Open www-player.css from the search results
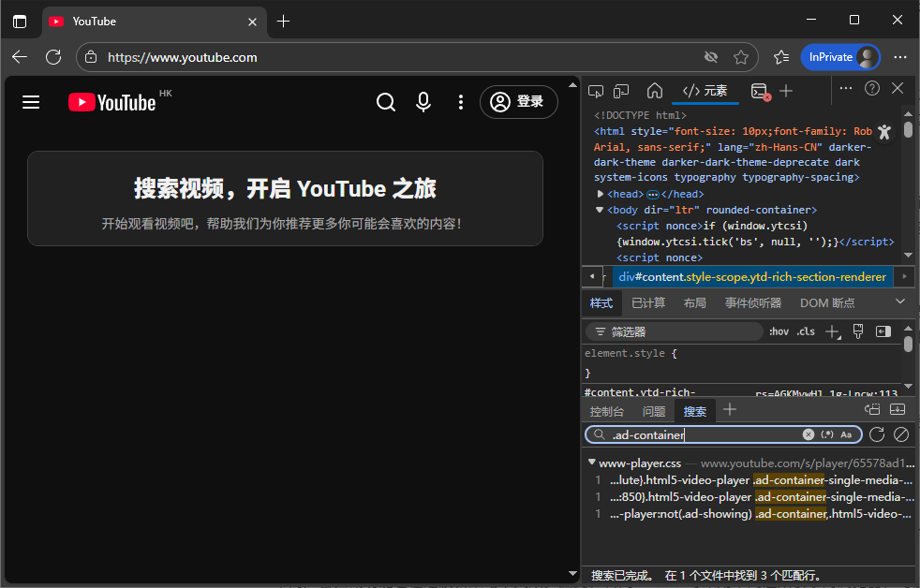 pyautogui.click(x=641, y=463)
